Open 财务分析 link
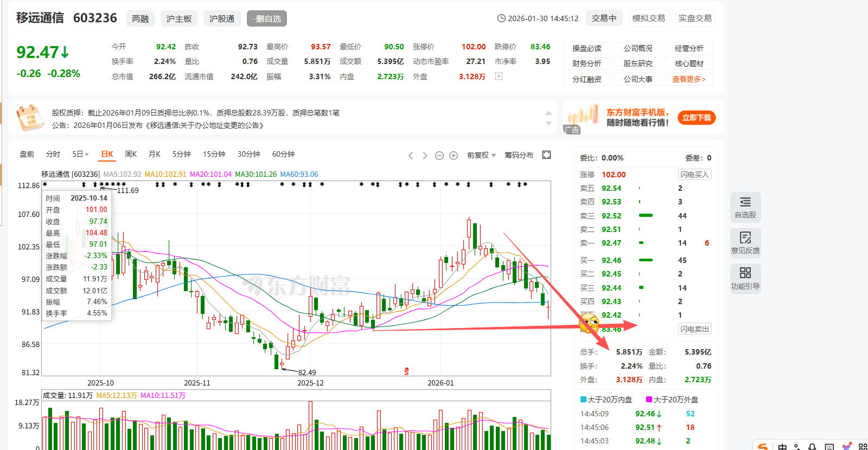This screenshot has height=450, width=868. coord(587,63)
